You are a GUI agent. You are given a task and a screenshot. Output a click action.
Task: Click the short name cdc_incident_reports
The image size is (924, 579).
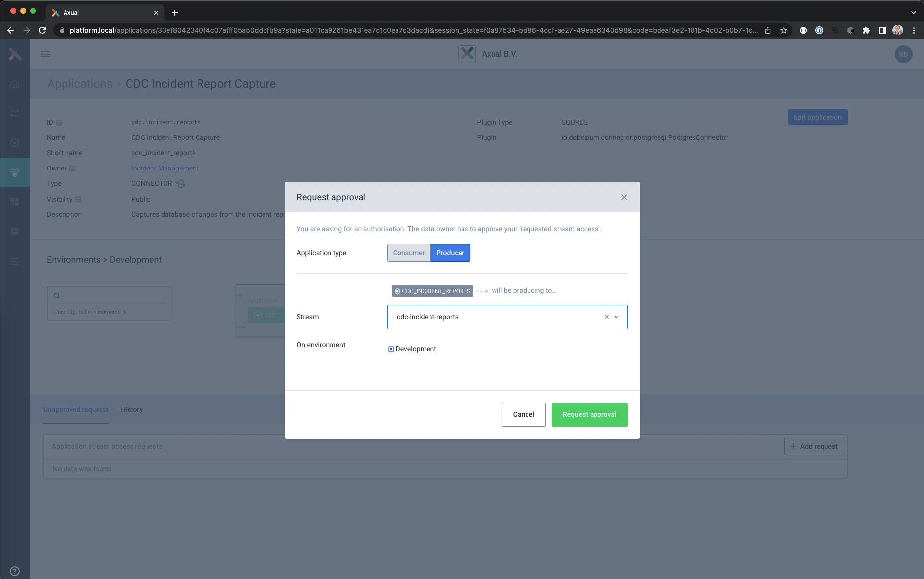[x=164, y=153]
